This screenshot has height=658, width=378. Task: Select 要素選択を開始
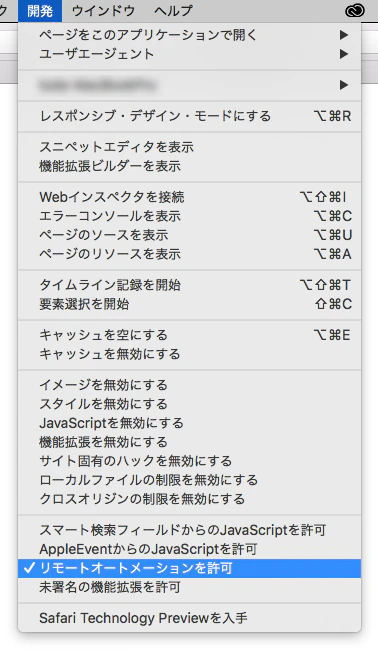(189, 304)
